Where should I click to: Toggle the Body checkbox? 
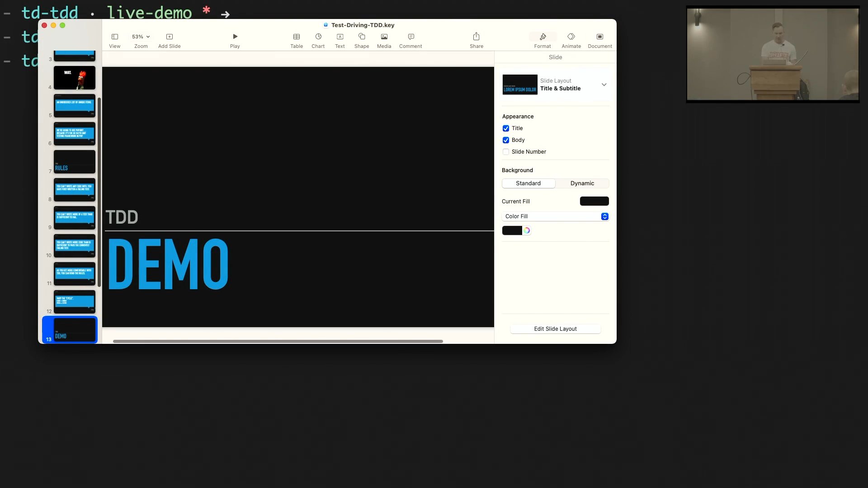tap(506, 140)
